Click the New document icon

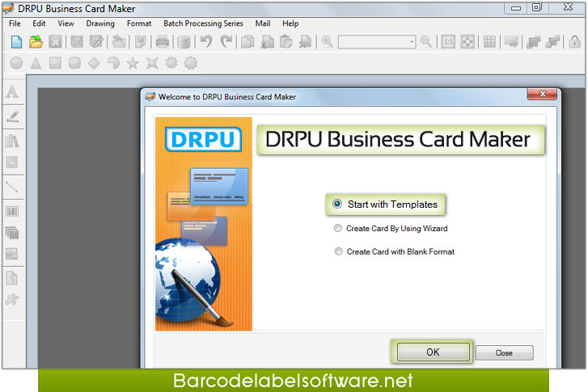[x=16, y=41]
